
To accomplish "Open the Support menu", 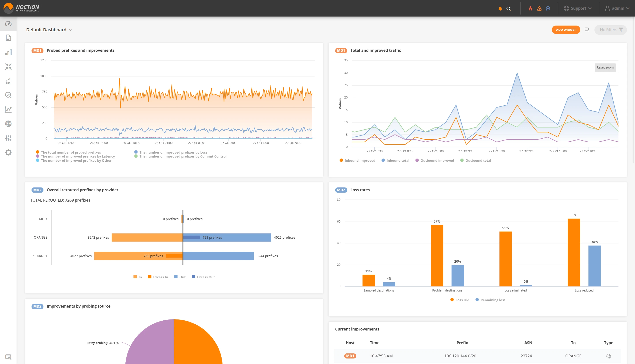I will click(x=578, y=8).
